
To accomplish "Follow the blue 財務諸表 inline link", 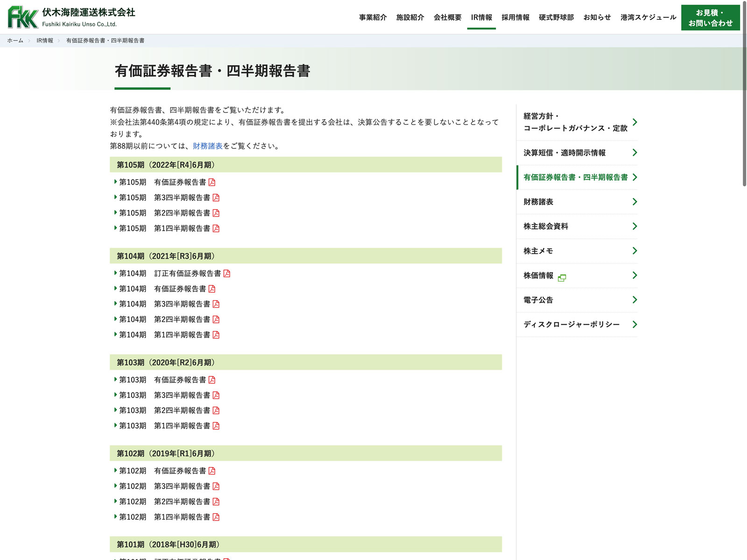I will coord(208,146).
